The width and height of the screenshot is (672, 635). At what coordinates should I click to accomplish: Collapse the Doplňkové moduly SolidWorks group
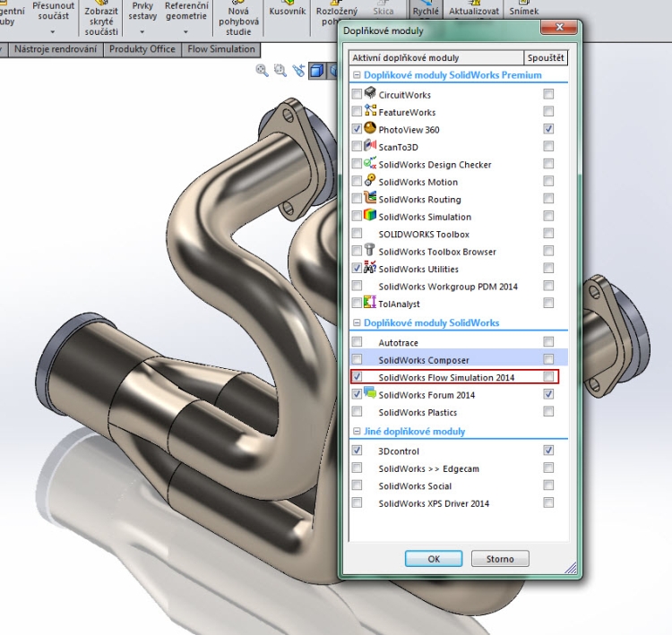(357, 322)
